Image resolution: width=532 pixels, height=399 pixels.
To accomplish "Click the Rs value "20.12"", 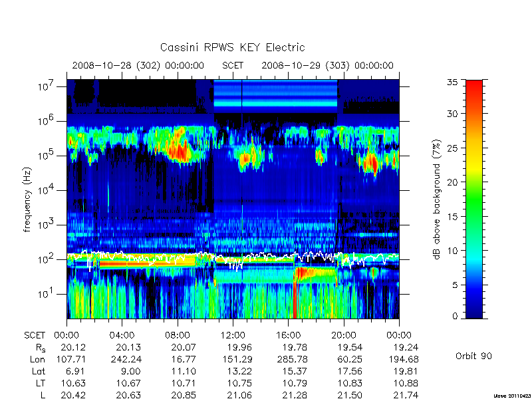I will pyautogui.click(x=73, y=347).
